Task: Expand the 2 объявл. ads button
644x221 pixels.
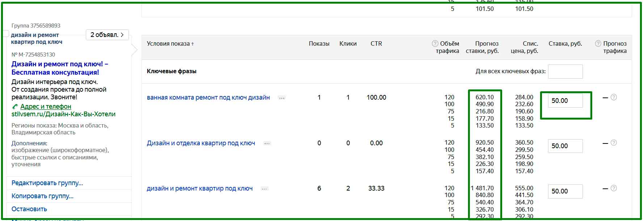Action: tap(107, 35)
